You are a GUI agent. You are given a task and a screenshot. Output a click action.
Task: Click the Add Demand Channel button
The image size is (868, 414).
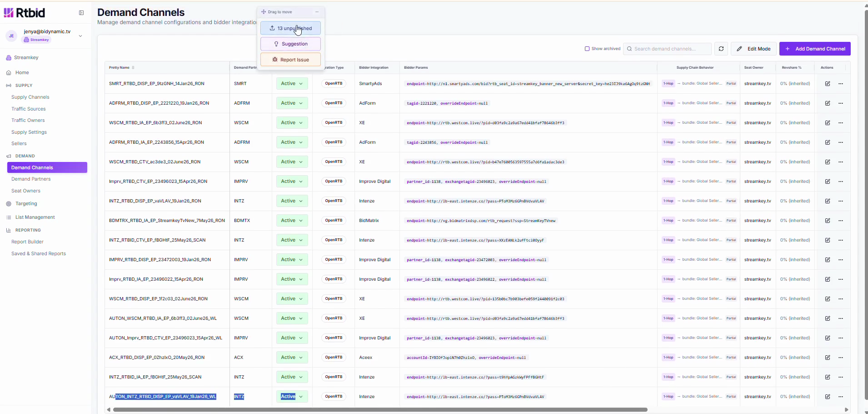point(815,49)
